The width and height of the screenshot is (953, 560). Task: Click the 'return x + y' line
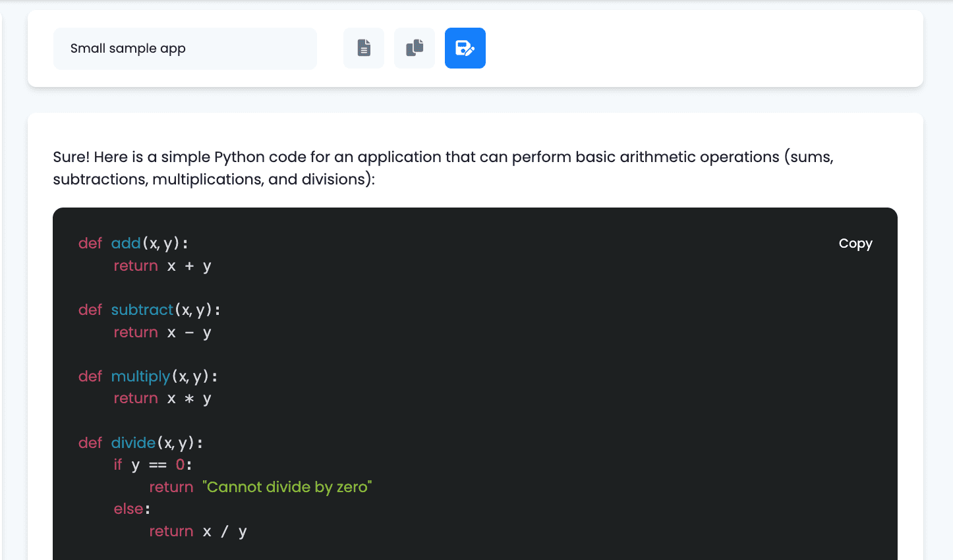162,266
